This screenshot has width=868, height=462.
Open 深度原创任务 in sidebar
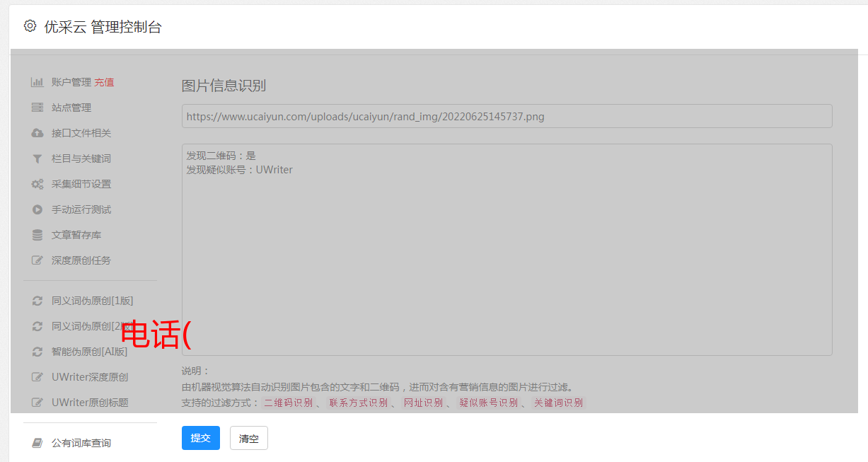(x=81, y=260)
